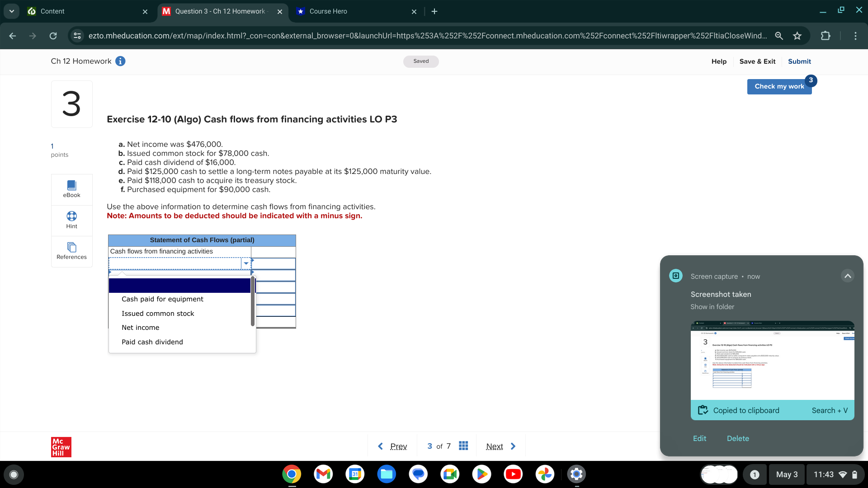868x488 pixels.
Task: Open the References panel
Action: tap(71, 251)
